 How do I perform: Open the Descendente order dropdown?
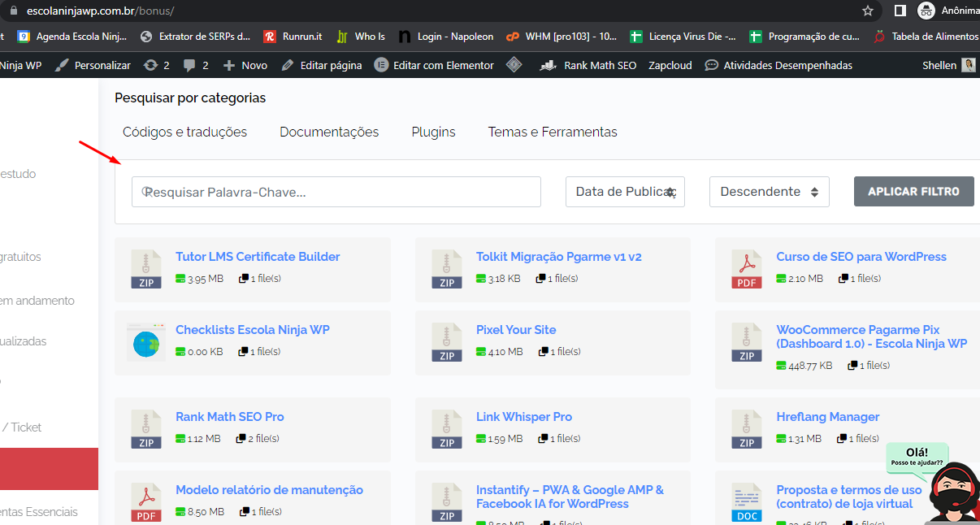[769, 192]
